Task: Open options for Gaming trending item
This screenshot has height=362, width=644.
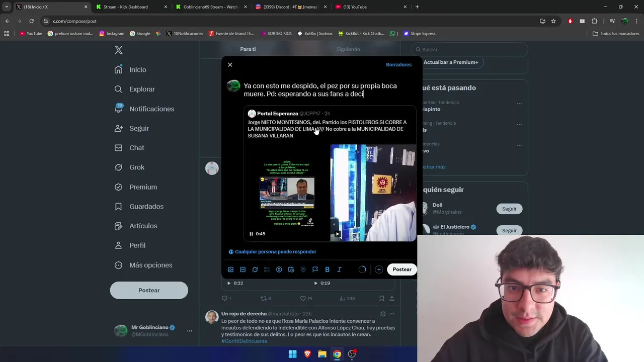Action: tap(519, 125)
